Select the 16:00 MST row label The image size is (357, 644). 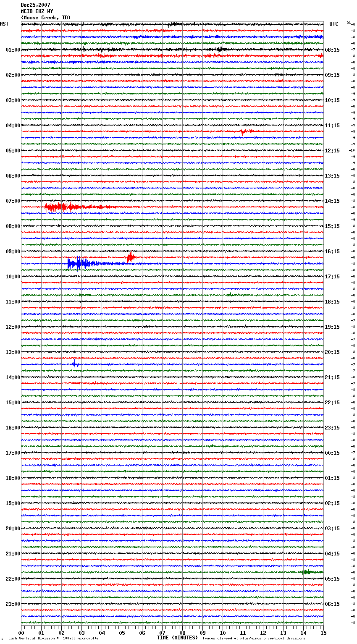(13, 428)
